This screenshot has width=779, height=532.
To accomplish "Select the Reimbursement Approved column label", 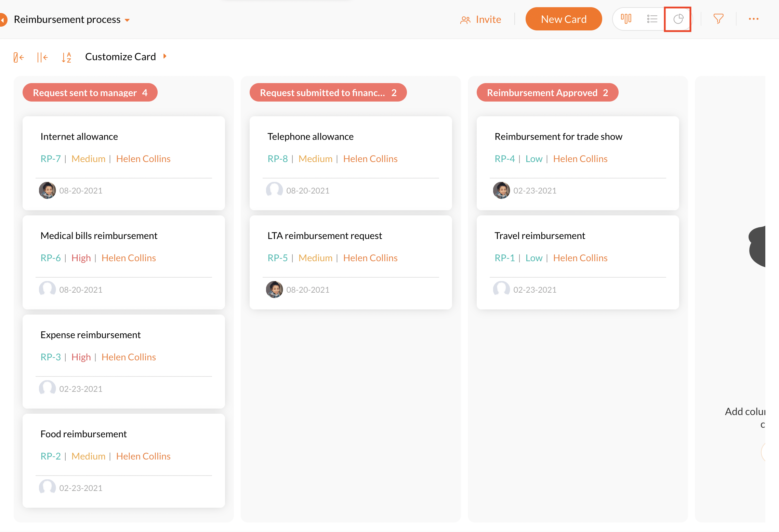I will click(547, 93).
